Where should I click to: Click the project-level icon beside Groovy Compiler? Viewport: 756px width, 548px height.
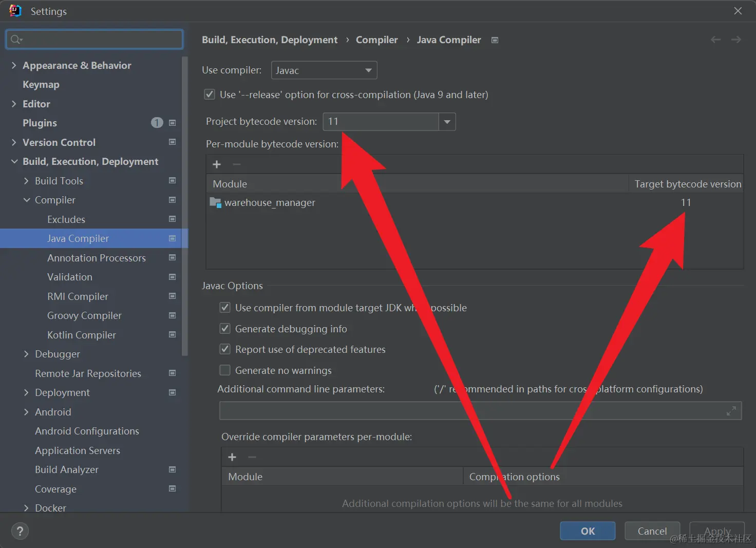click(173, 315)
